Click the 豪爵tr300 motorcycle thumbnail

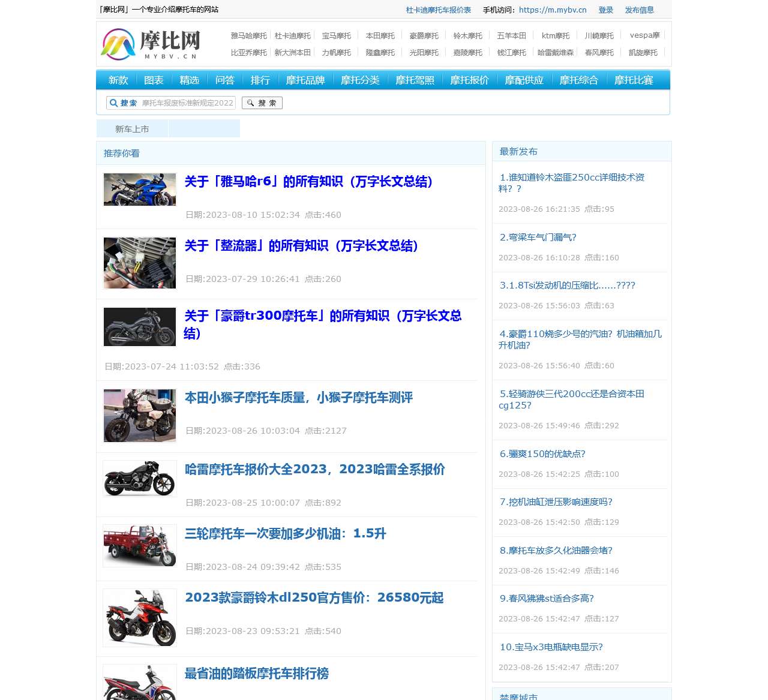tap(140, 327)
